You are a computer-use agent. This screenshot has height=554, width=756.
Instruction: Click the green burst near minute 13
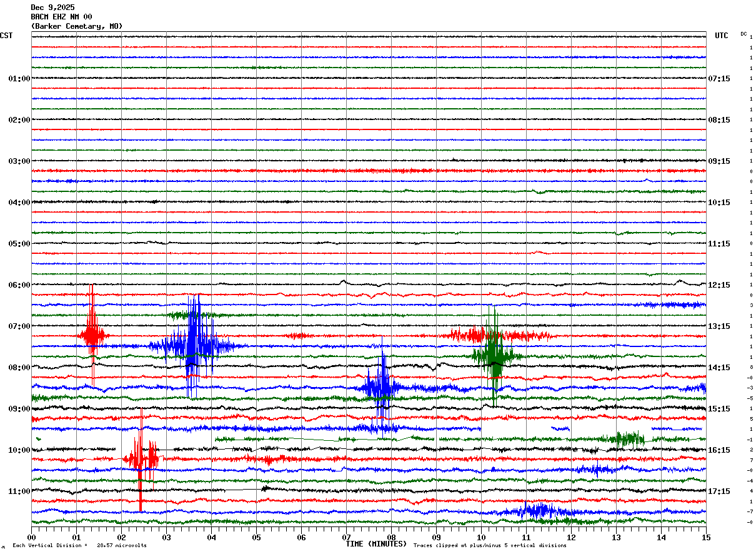[x=628, y=438]
